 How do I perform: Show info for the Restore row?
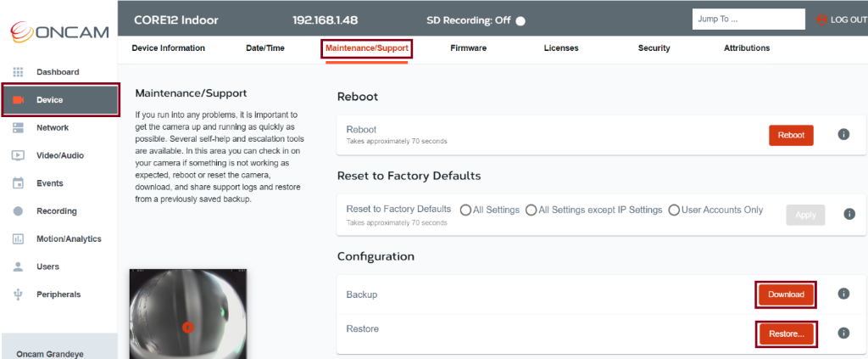click(x=843, y=333)
